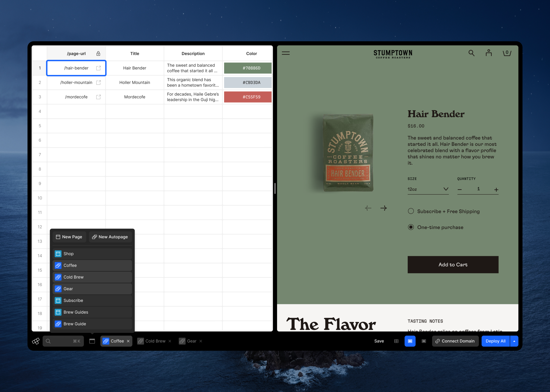The width and height of the screenshot is (550, 392).
Task: Select row number 3 header
Action: tap(40, 97)
